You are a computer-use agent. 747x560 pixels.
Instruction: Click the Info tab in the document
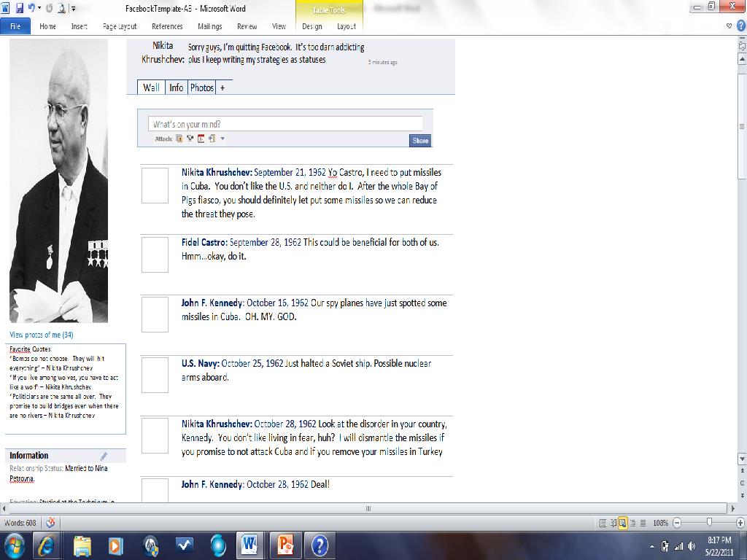177,87
